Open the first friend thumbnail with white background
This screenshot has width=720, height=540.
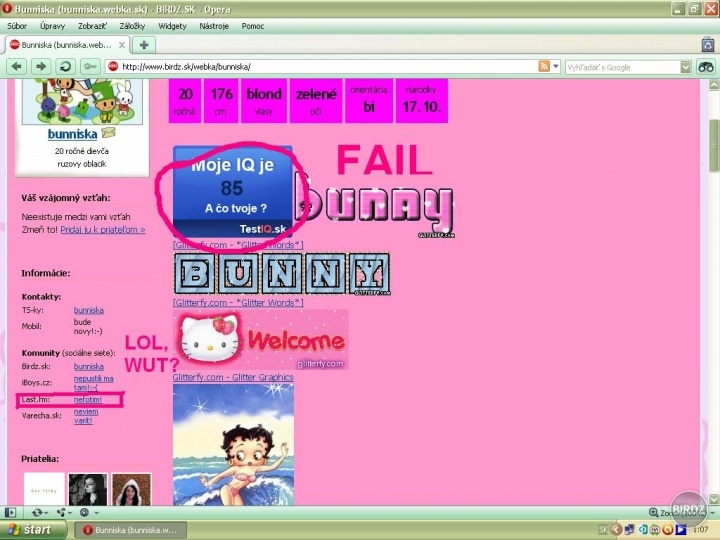click(x=44, y=489)
